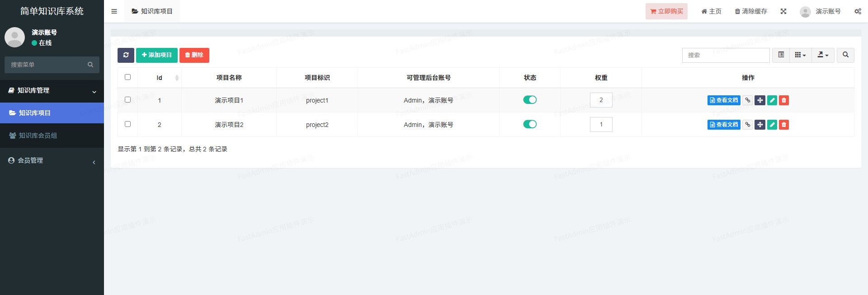
Task: Click the 简单知识库系统 logo title
Action: [x=52, y=11]
